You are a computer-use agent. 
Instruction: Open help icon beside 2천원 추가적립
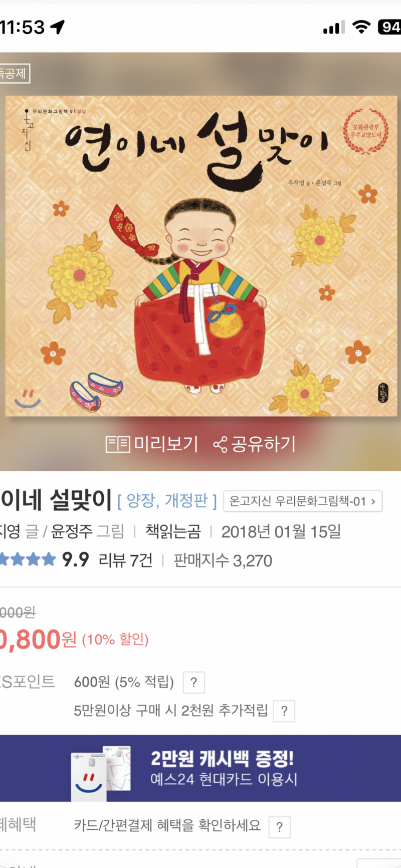pyautogui.click(x=284, y=711)
